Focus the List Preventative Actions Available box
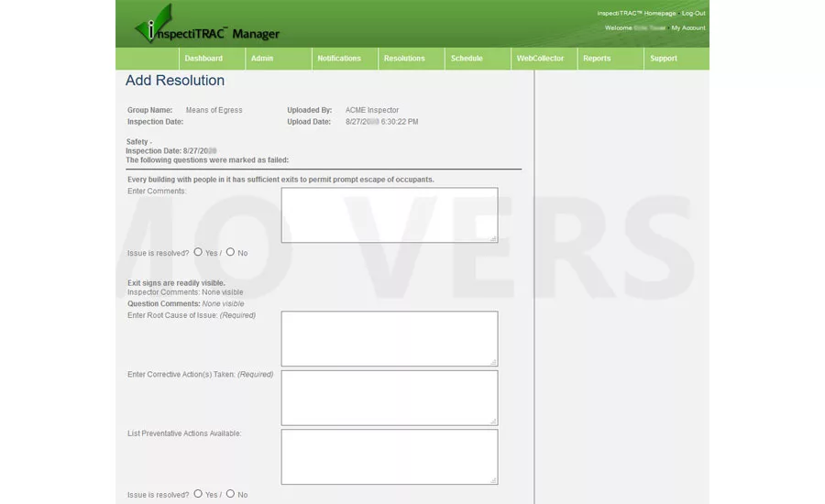 point(390,456)
